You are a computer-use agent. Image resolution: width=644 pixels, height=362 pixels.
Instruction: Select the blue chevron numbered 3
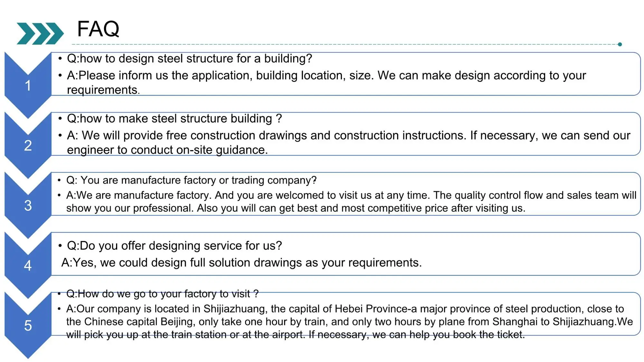[x=28, y=205]
